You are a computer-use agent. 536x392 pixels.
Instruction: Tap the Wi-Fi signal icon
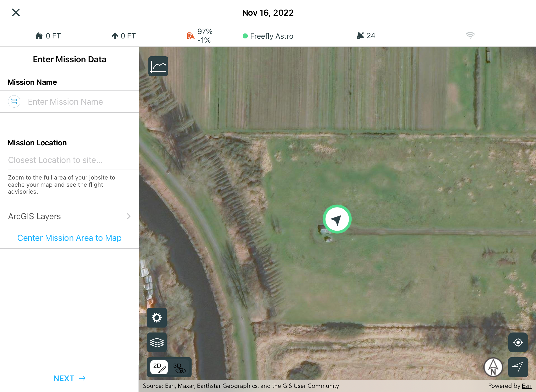click(470, 35)
